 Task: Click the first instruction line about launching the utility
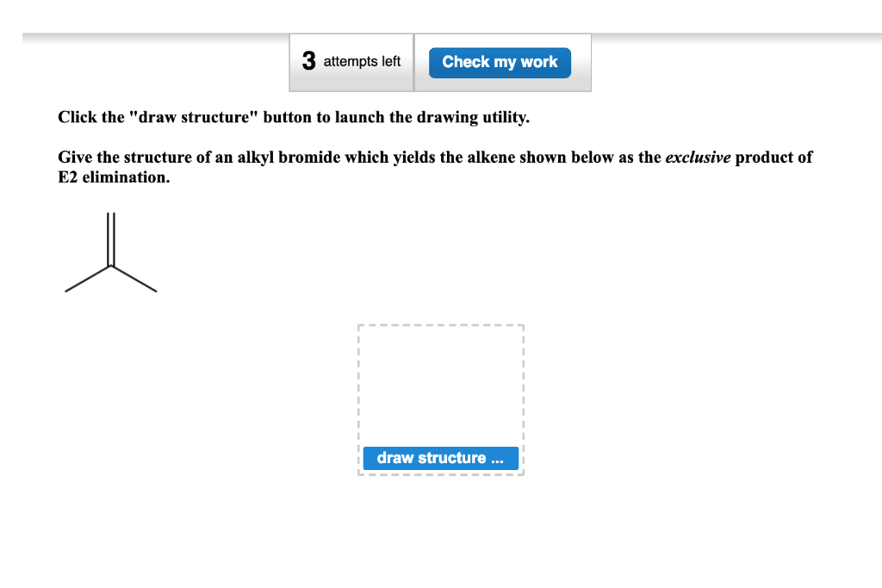pyautogui.click(x=293, y=117)
